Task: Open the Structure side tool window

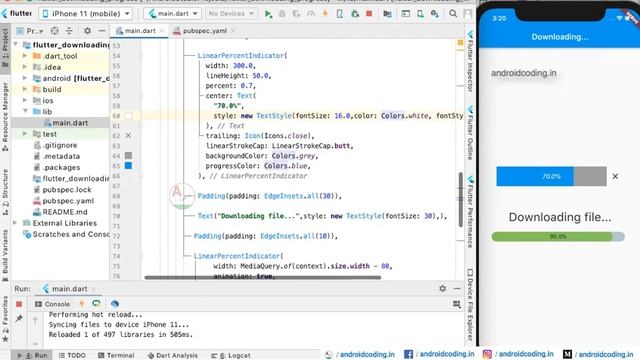Action: pyautogui.click(x=5, y=192)
